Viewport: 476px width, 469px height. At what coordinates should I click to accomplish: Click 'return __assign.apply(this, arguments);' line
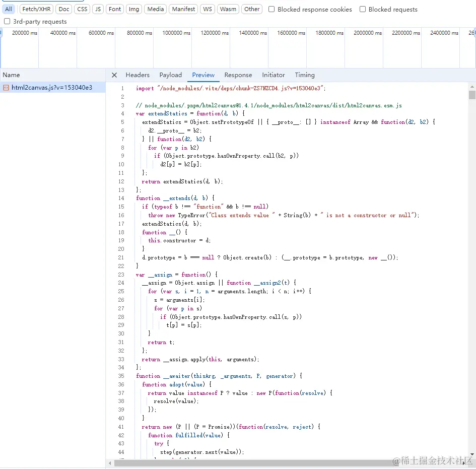click(x=200, y=359)
